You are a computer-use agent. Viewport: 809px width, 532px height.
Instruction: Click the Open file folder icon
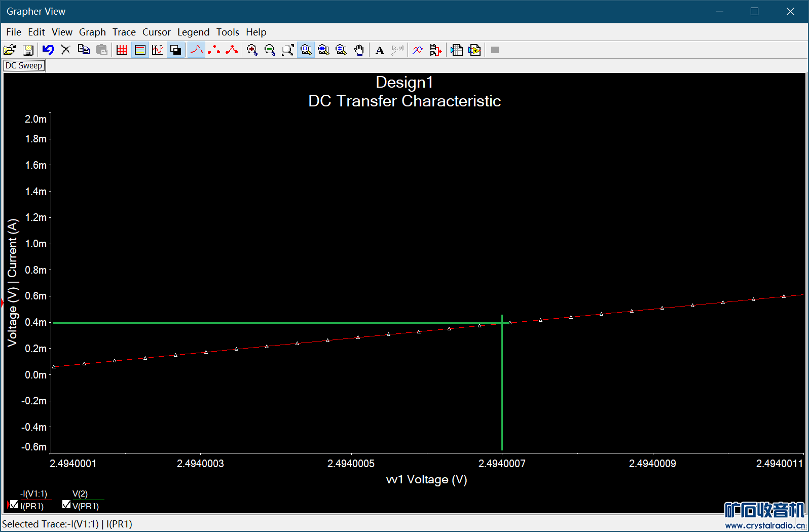tap(10, 50)
